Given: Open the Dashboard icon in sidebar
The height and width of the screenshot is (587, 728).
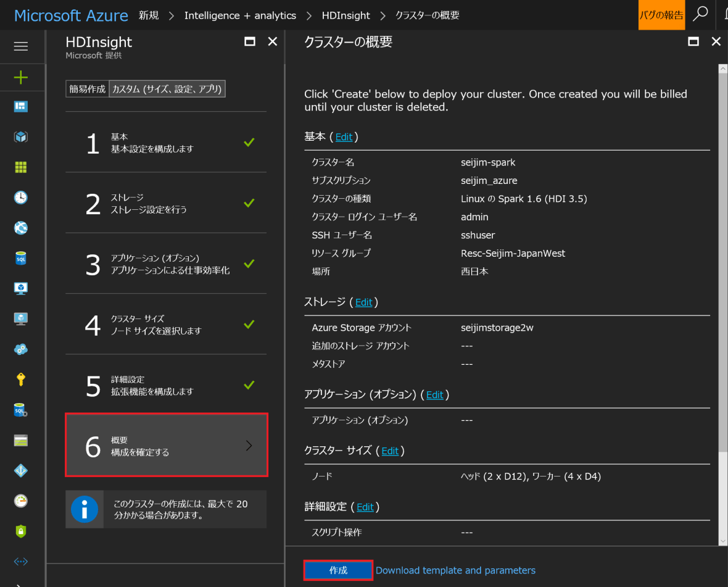Looking at the screenshot, I should 21,107.
